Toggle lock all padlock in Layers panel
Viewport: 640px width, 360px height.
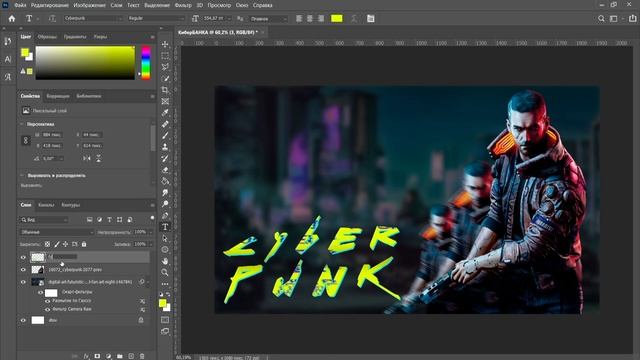(84, 244)
